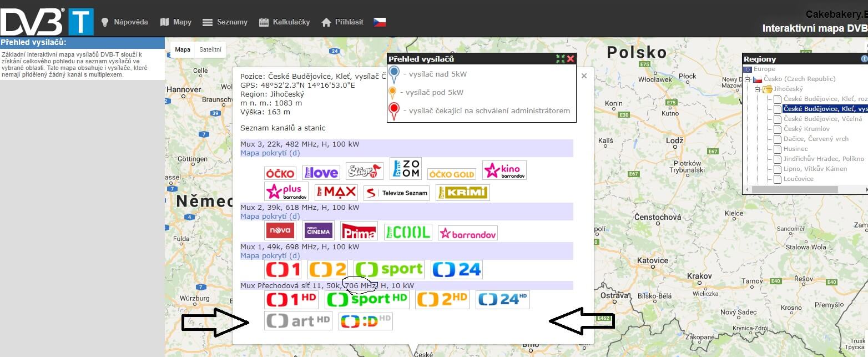
Task: Collapse the Přehled vysílačů legend with green arrows
Action: [561, 59]
